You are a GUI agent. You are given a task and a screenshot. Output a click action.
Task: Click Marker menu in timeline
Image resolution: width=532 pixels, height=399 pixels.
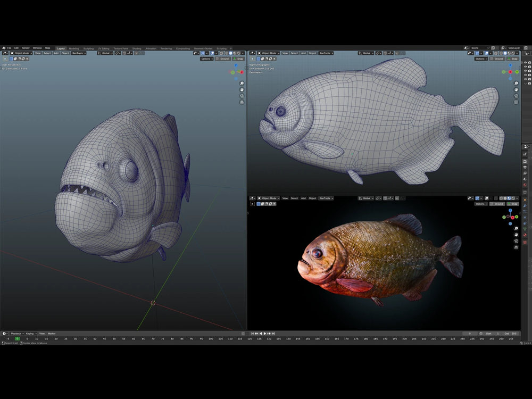(x=52, y=334)
